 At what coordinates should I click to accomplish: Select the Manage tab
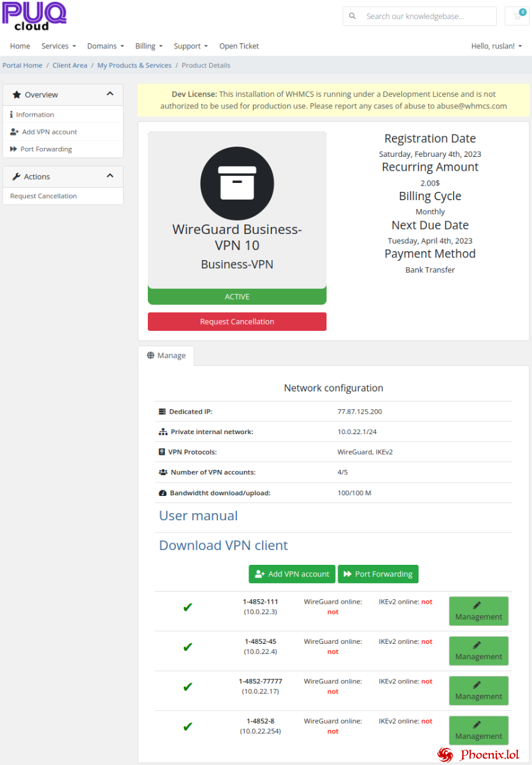point(166,356)
